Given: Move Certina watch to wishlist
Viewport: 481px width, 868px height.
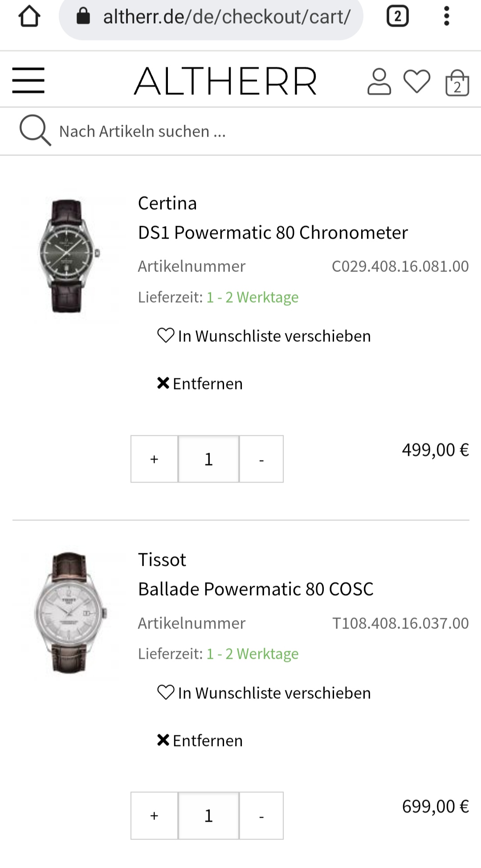Looking at the screenshot, I should click(x=264, y=336).
